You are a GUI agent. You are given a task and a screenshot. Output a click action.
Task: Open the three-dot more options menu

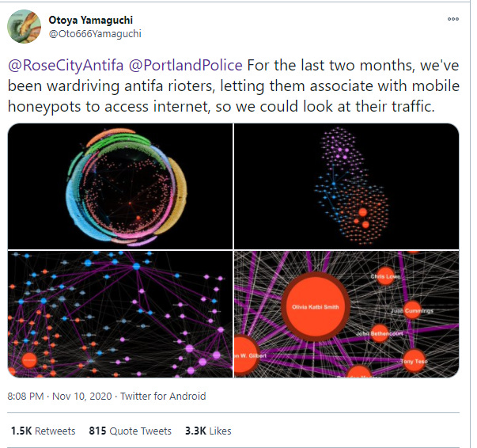tap(452, 17)
